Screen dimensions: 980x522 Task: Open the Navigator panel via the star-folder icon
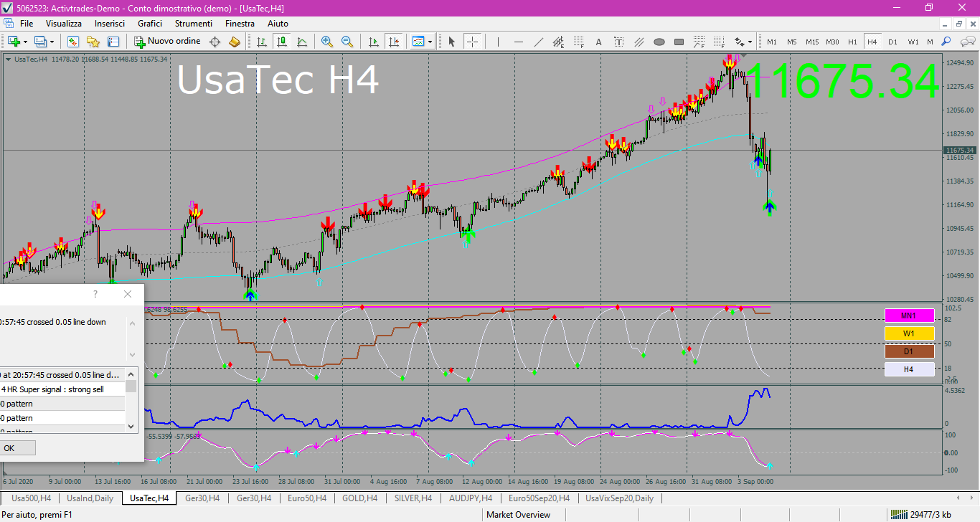93,42
